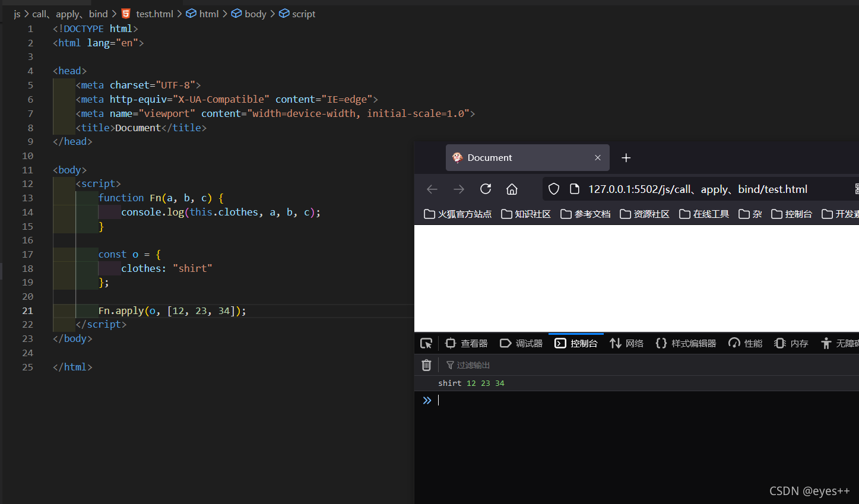
Task: Click the page info icon in address bar
Action: [x=574, y=189]
